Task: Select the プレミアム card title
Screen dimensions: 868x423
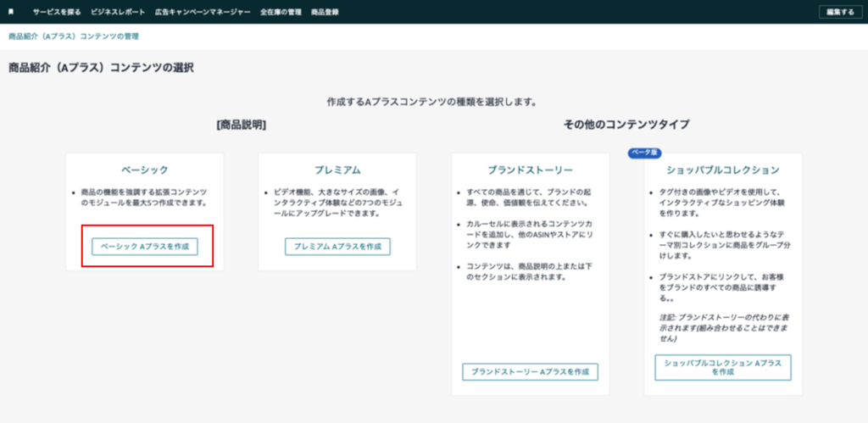Action: 337,170
